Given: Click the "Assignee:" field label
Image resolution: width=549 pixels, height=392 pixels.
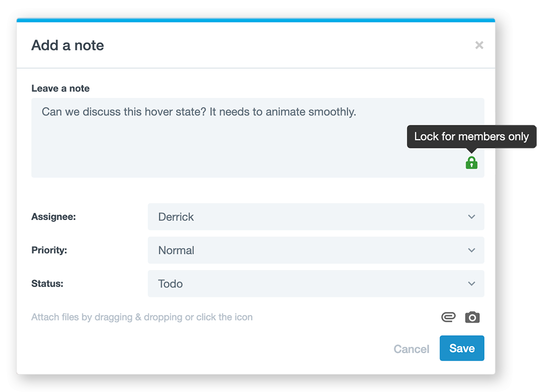Looking at the screenshot, I should click(x=53, y=217).
